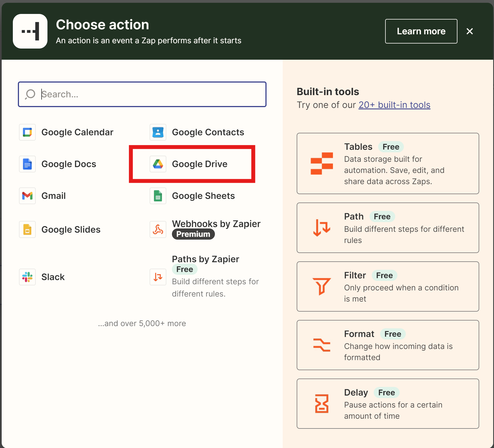Pick the Gmail app label
This screenshot has width=494, height=448.
(x=54, y=196)
